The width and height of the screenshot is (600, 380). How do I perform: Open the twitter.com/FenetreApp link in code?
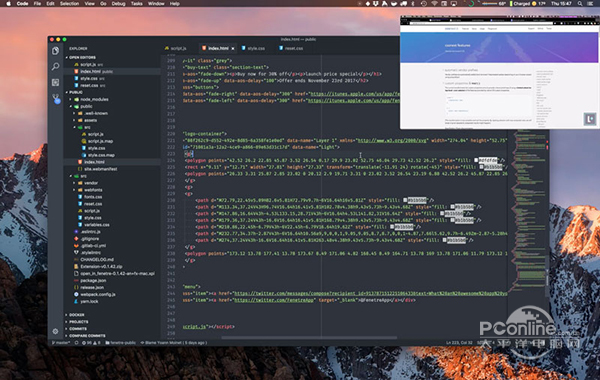click(x=274, y=300)
